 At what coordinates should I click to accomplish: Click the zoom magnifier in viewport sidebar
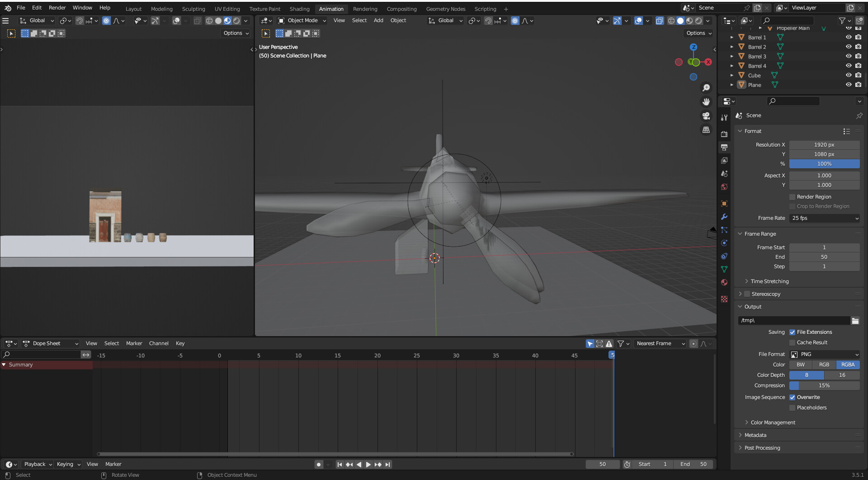click(706, 88)
